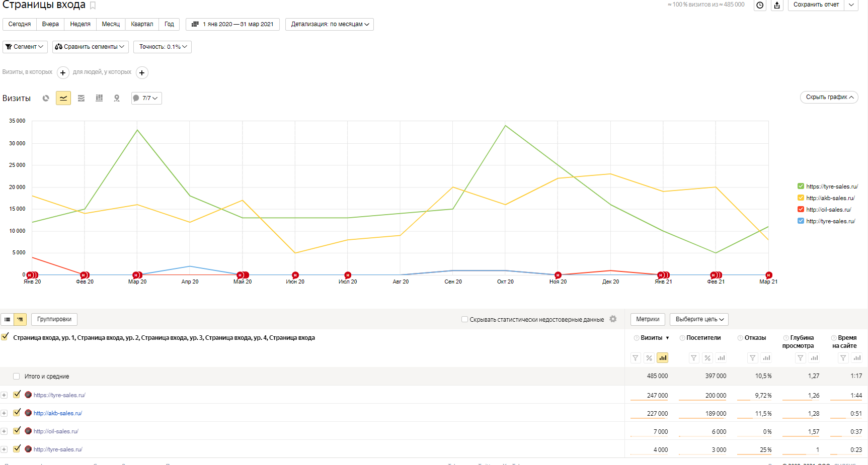Click filter icon under Время на сайте column

coord(843,358)
